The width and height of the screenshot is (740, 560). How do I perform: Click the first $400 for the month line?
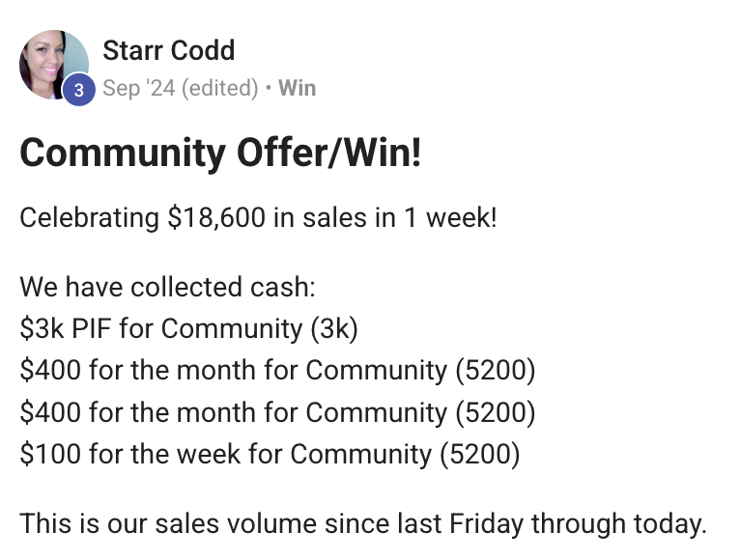[x=233, y=371]
